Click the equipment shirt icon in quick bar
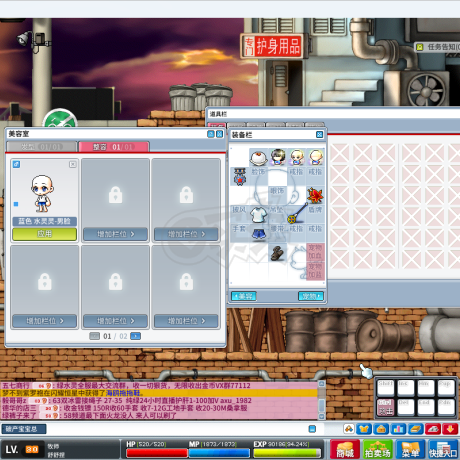The width and height of the screenshot is (460, 460). (364, 429)
